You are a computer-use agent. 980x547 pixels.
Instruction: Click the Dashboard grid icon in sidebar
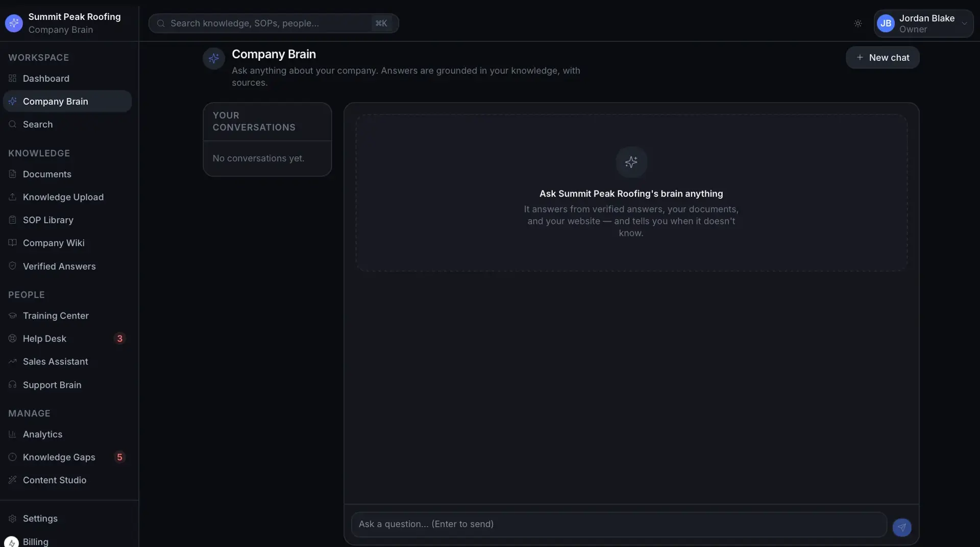coord(13,78)
